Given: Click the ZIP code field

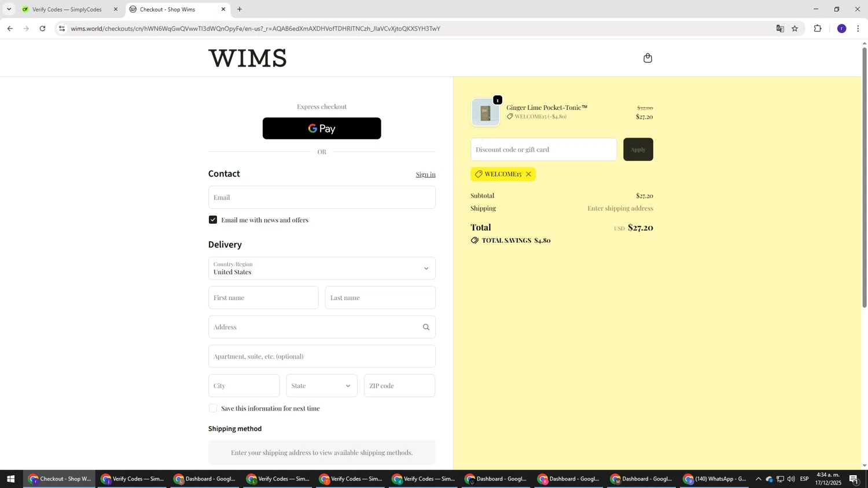Looking at the screenshot, I should 399,386.
